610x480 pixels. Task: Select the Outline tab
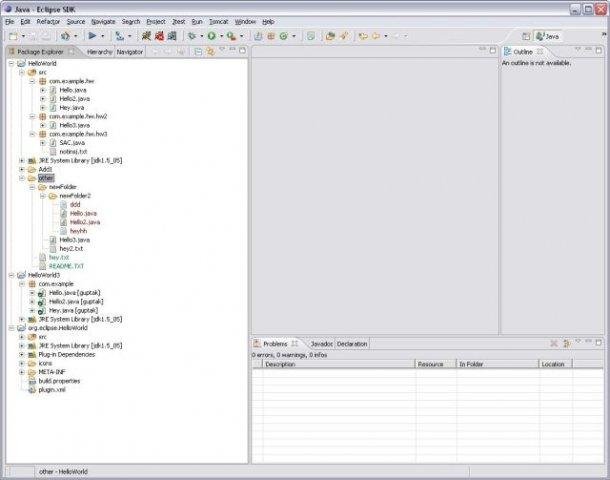click(523, 52)
